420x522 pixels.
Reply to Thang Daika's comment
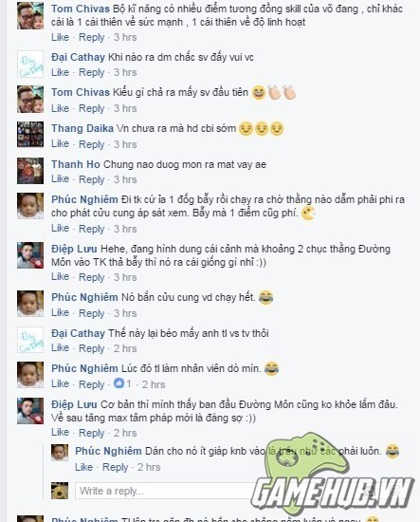[91, 144]
